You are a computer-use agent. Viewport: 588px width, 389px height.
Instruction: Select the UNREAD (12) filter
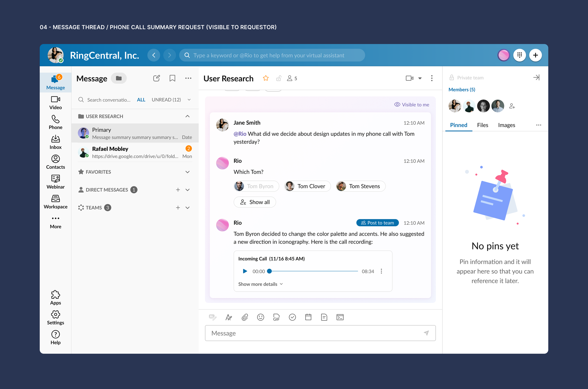166,100
